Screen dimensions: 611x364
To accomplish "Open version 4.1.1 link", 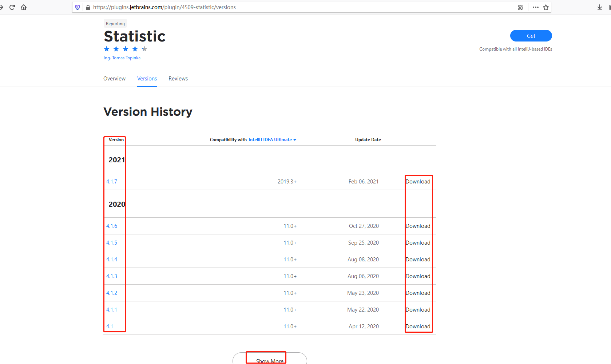I will click(112, 310).
